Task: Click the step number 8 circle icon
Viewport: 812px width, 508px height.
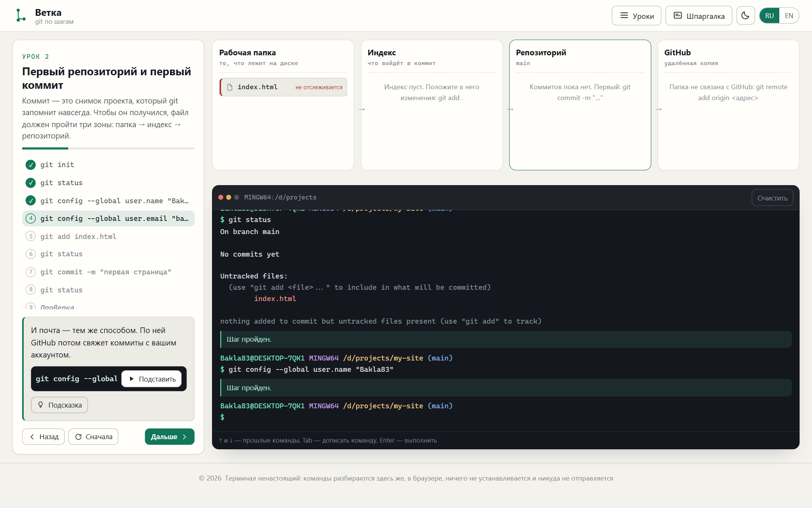Action: coord(30,289)
